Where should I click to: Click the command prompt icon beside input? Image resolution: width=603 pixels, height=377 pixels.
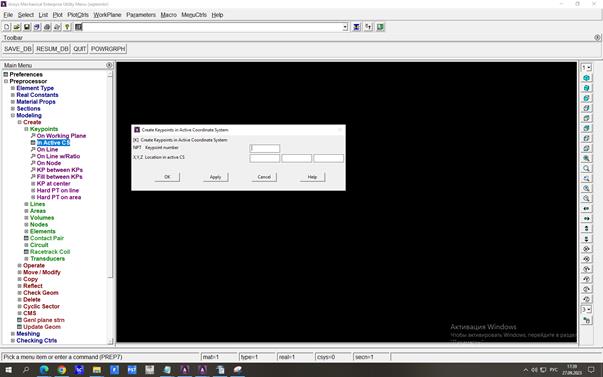(78, 27)
